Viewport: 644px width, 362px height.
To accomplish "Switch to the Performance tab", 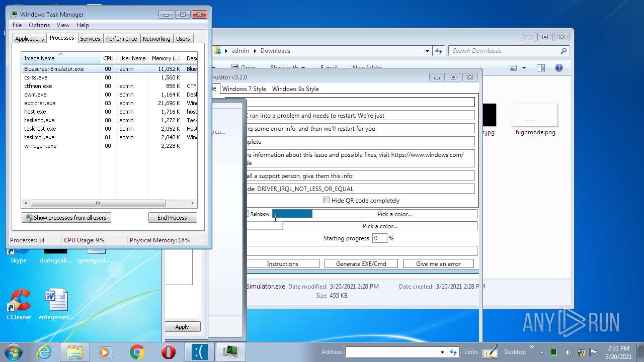I will (x=121, y=39).
